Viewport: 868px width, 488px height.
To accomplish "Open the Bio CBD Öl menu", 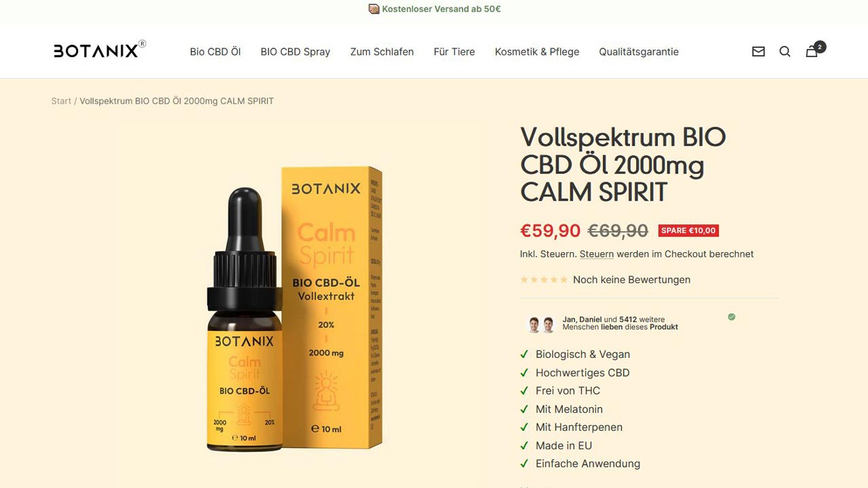I will click(x=215, y=52).
